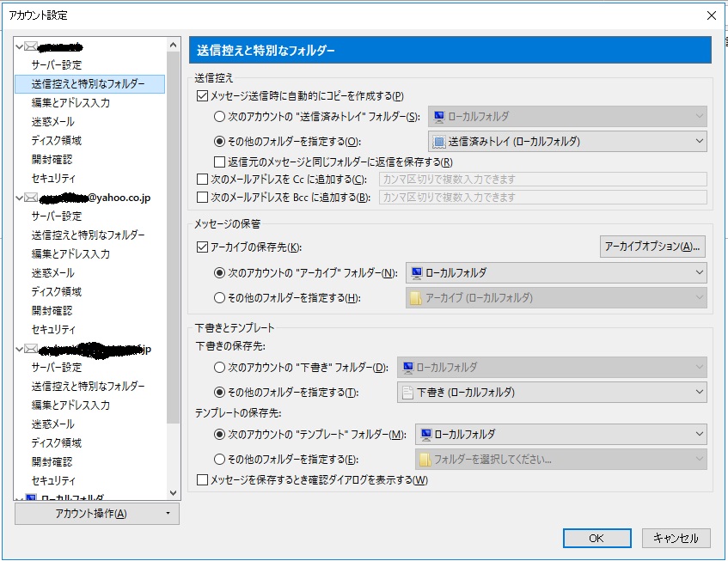728x561 pixels.
Task: Click the 送信済みトレイ folder icon in dropdown
Action: click(438, 142)
